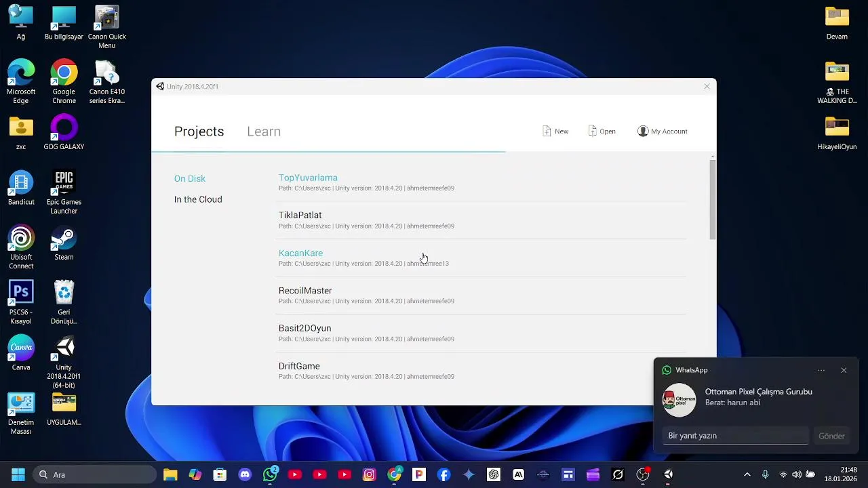This screenshot has width=868, height=488.
Task: Open ChatGPT from the taskbar
Action: pyautogui.click(x=494, y=474)
